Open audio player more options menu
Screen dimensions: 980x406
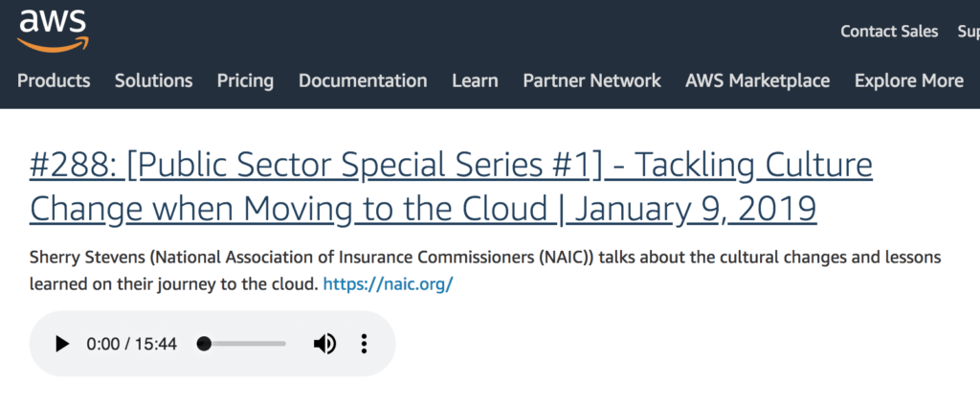tap(364, 344)
